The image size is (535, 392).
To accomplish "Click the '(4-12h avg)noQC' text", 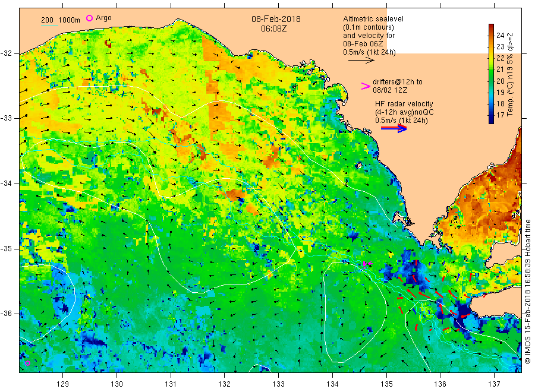I will (404, 112).
